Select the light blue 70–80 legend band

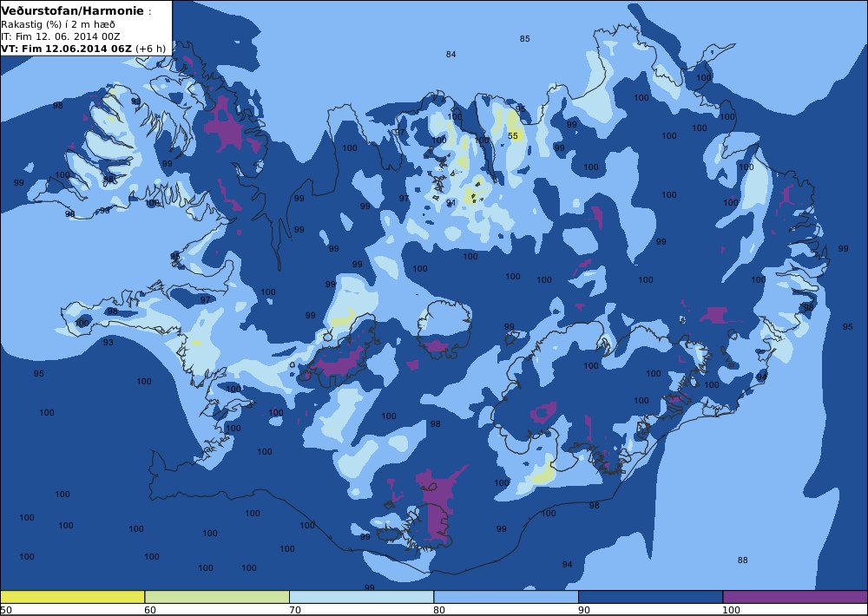click(361, 597)
